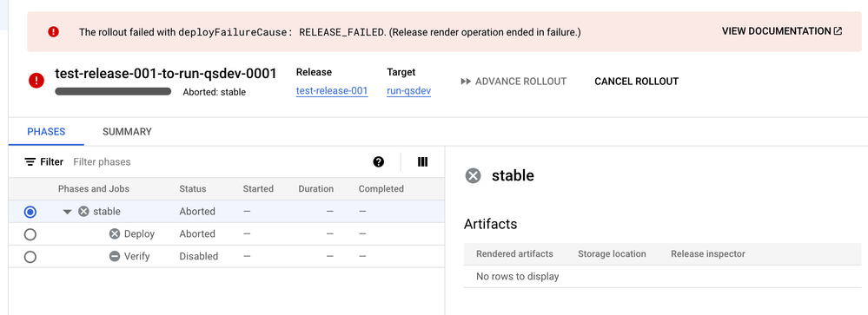Open the column display options icon

coord(422,162)
